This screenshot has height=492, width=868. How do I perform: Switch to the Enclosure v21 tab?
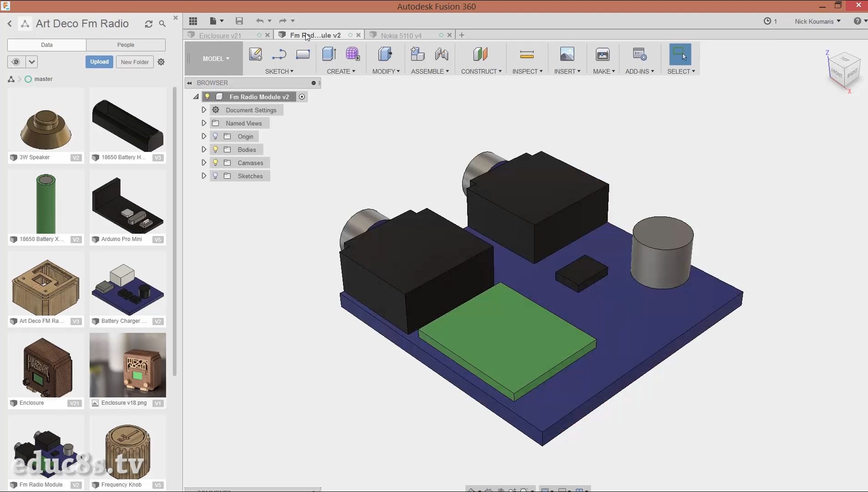pos(220,35)
